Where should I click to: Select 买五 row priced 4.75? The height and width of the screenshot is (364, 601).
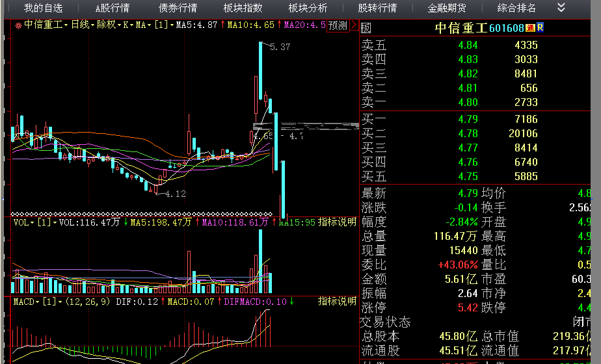pyautogui.click(x=475, y=176)
